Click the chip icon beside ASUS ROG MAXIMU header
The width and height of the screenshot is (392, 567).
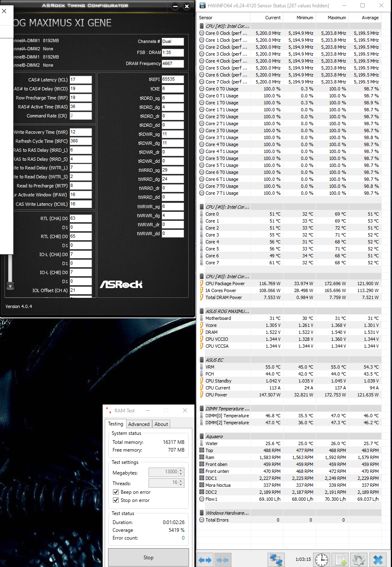(202, 311)
